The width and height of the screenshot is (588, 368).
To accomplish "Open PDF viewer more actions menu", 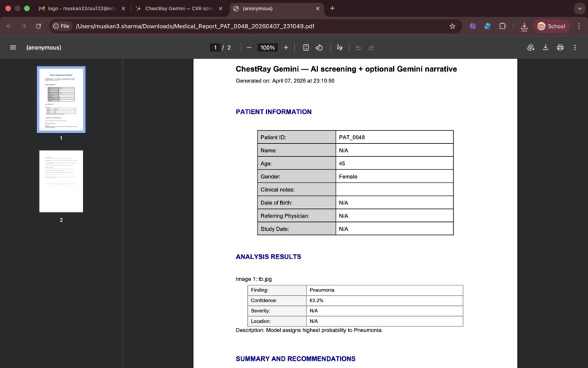I will coord(574,47).
